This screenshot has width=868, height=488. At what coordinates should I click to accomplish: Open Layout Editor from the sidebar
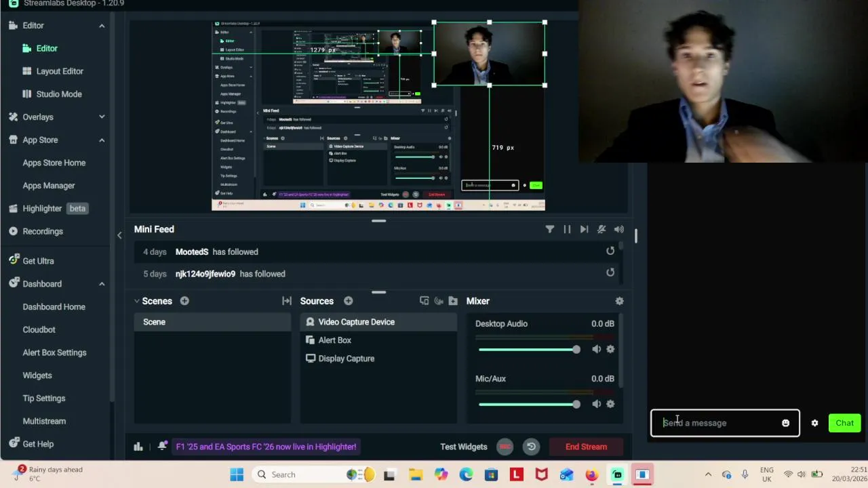[60, 71]
